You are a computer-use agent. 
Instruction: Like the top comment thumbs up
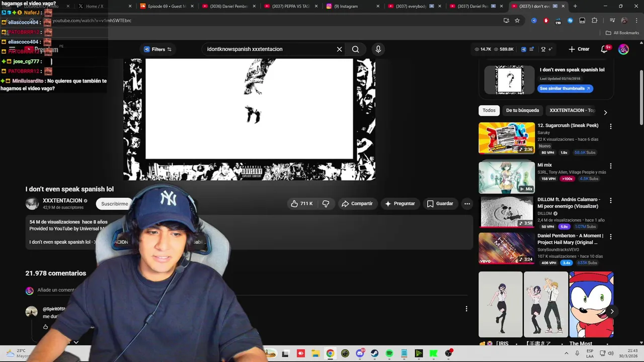coord(46,327)
